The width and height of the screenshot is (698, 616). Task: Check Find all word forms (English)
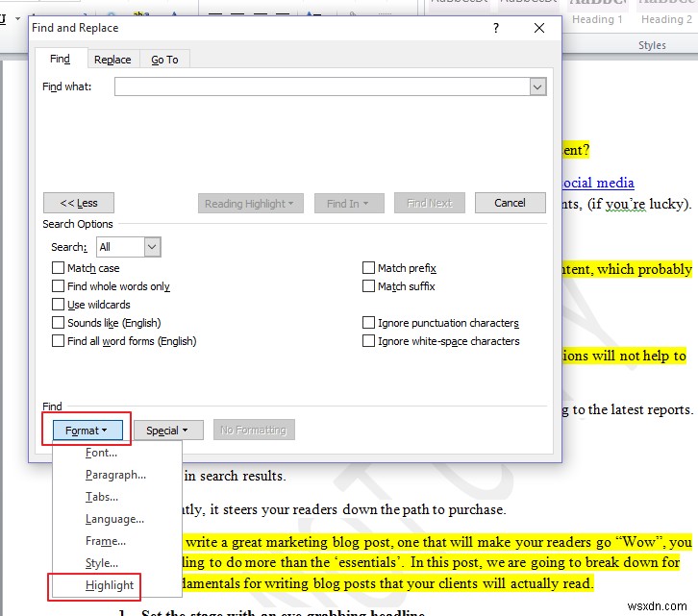(58, 341)
